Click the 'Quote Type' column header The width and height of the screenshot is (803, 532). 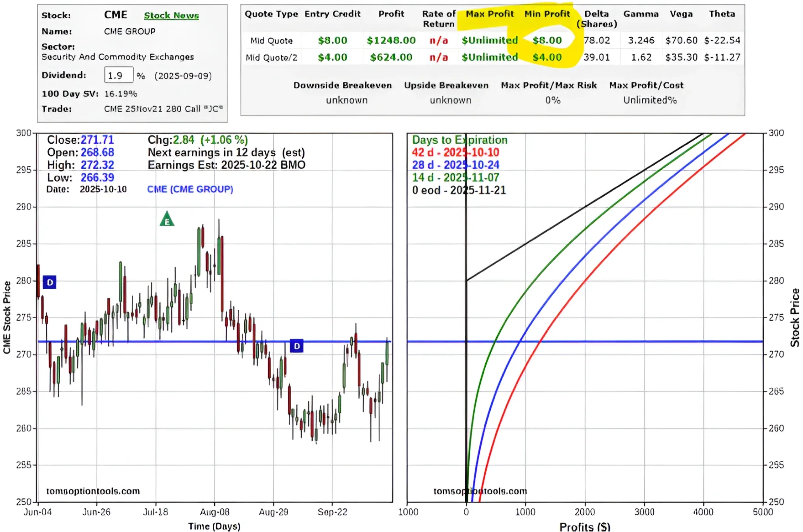point(271,14)
